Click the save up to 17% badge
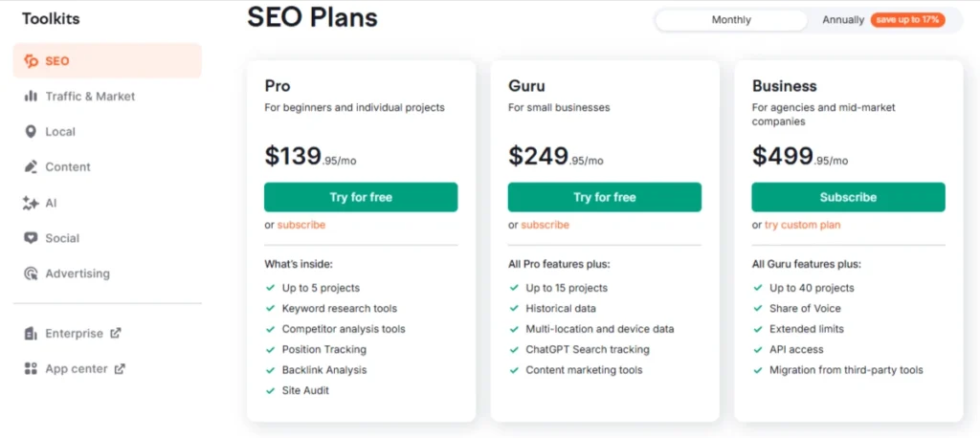This screenshot has width=980, height=438. [907, 20]
